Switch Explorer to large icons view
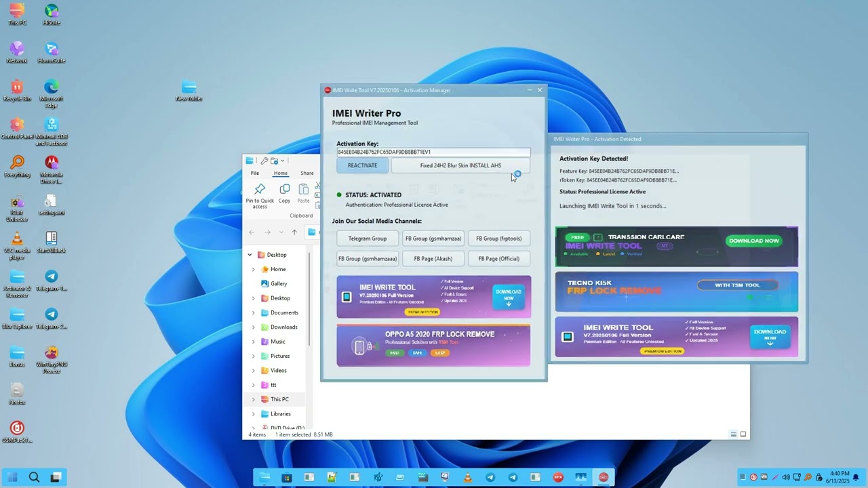This screenshot has width=868, height=488. tap(743, 434)
